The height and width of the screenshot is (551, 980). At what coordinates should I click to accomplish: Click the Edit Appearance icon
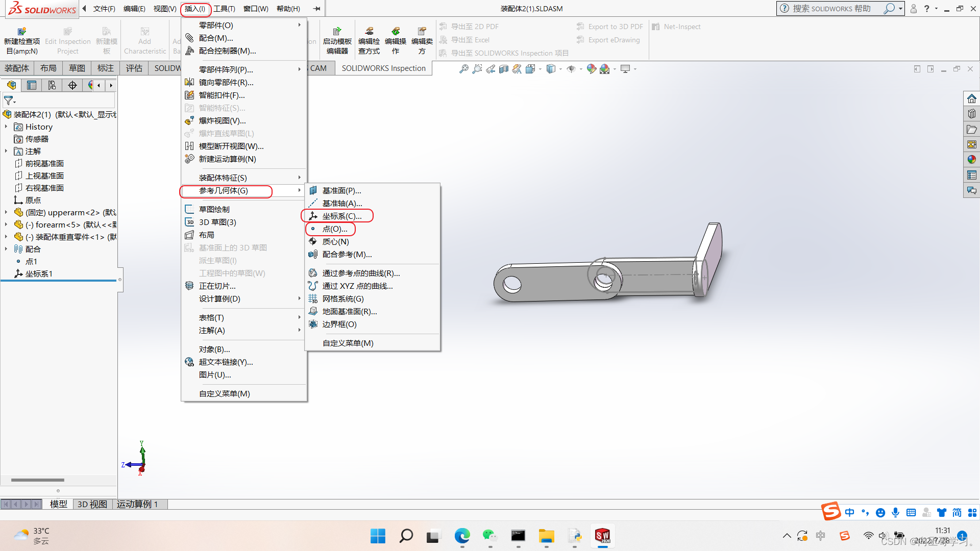coord(591,69)
